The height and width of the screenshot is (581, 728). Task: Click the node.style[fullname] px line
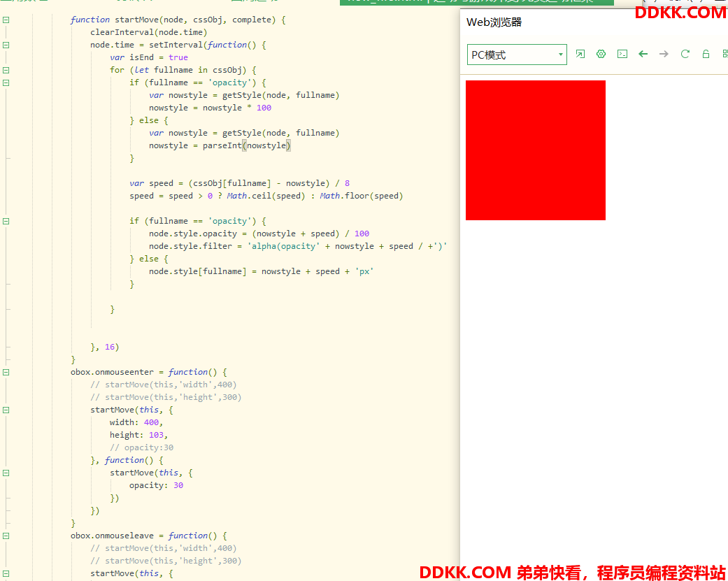point(261,271)
